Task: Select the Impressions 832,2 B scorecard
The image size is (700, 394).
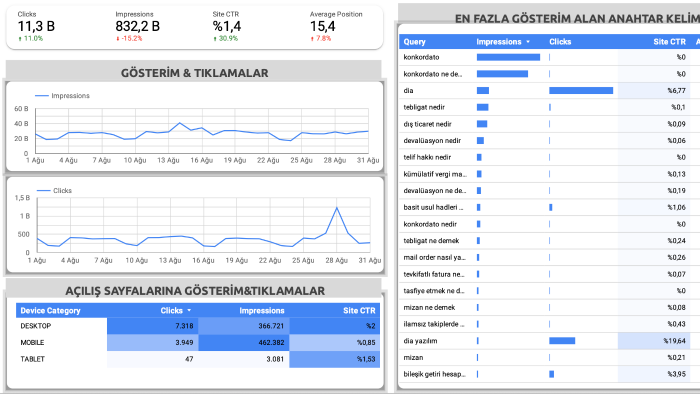Action: (138, 26)
